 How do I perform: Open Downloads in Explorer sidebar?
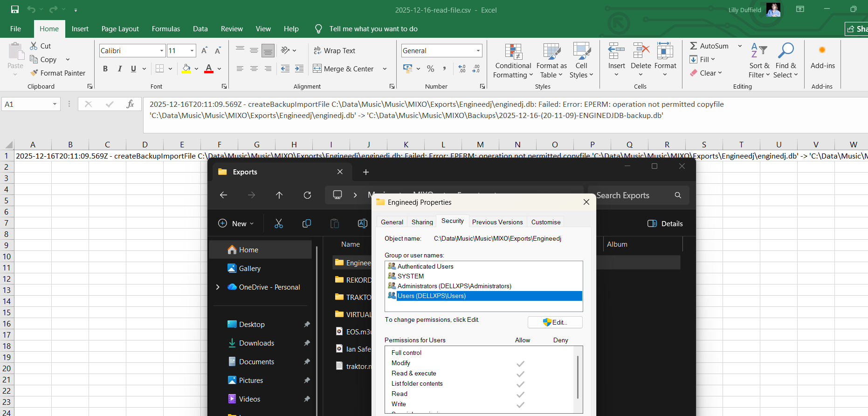click(256, 343)
